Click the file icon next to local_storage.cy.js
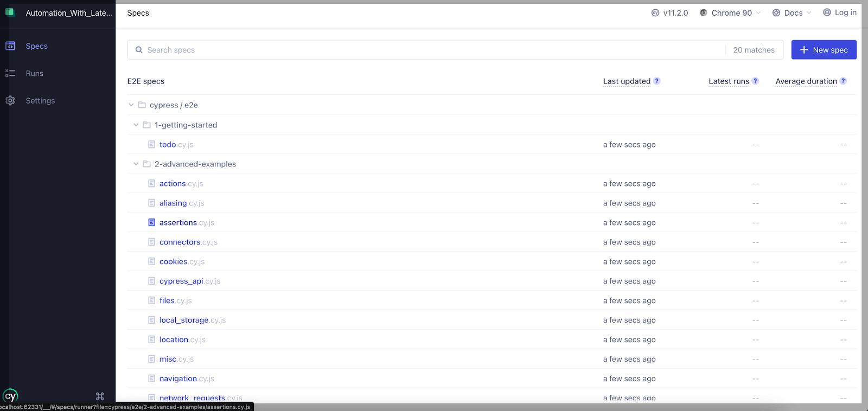The image size is (868, 411). 152,320
